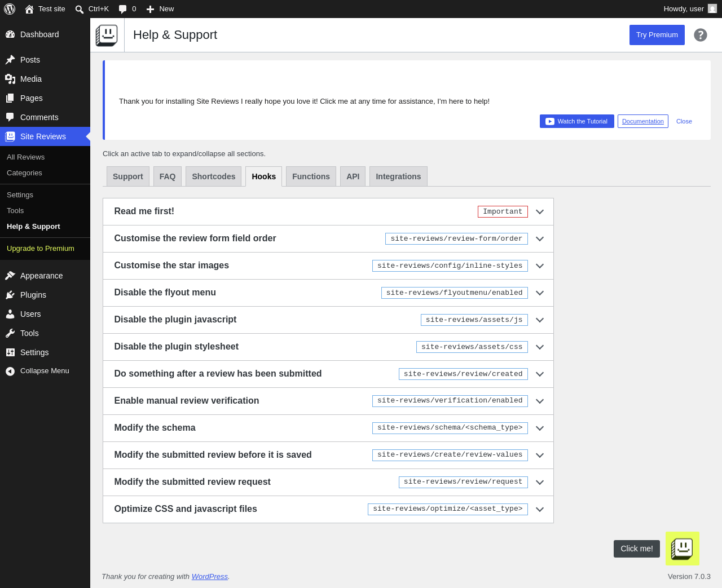Click the Posts pushpin icon
The image size is (722, 588).
(10, 60)
